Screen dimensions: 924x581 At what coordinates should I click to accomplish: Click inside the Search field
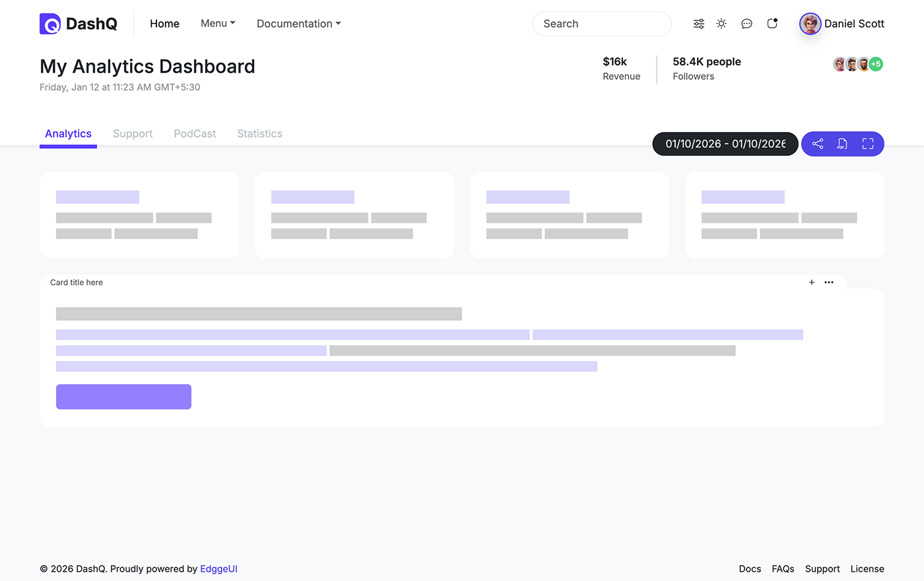[601, 23]
